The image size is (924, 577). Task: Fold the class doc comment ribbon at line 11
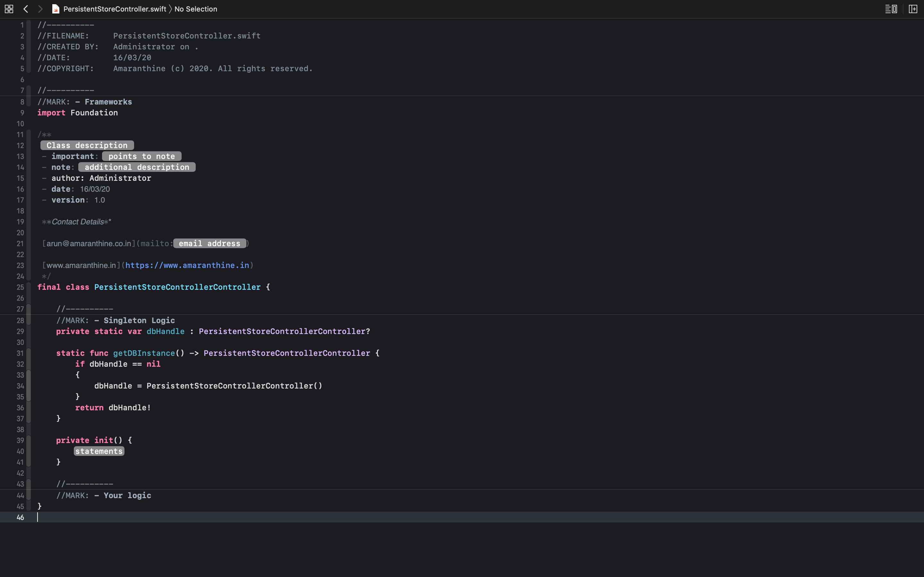(x=29, y=135)
